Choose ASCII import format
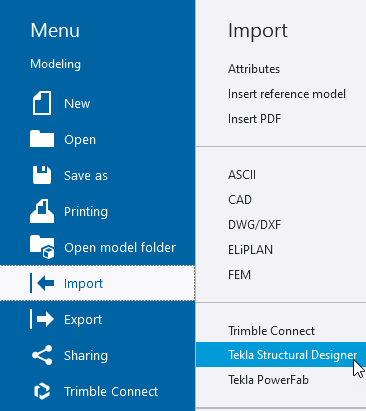 (x=242, y=175)
